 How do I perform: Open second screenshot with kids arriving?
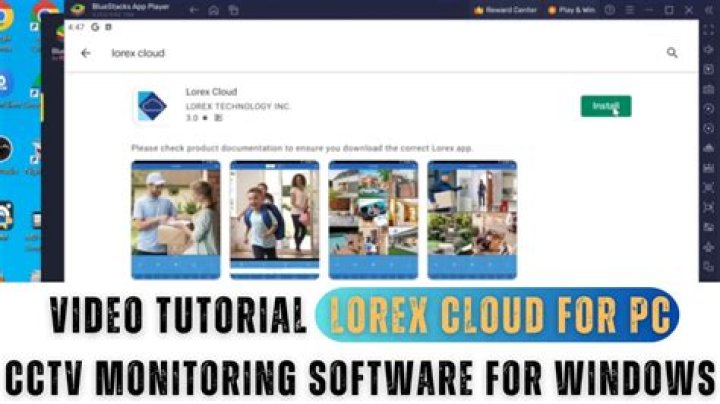coord(274,219)
